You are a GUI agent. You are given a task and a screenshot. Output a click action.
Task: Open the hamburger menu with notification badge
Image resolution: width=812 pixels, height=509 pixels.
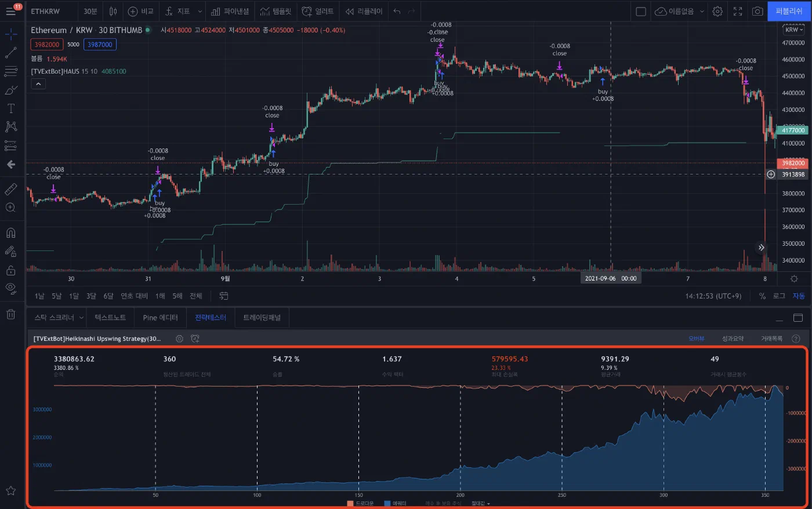coord(11,11)
